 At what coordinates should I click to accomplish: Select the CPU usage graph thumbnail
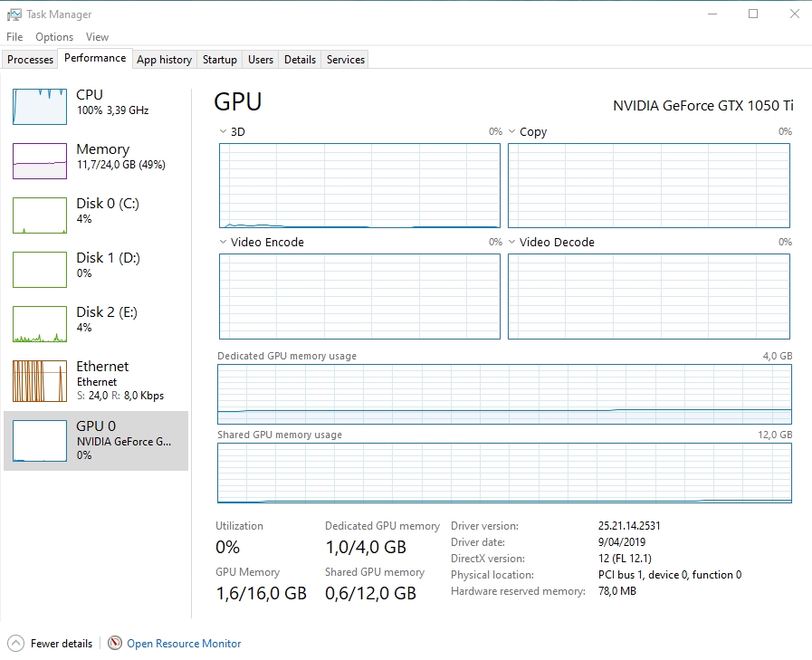click(40, 107)
